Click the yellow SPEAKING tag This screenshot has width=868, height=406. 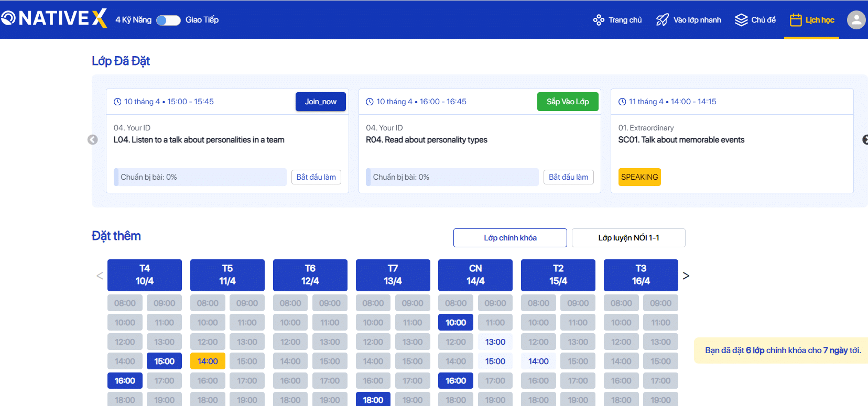[639, 177]
